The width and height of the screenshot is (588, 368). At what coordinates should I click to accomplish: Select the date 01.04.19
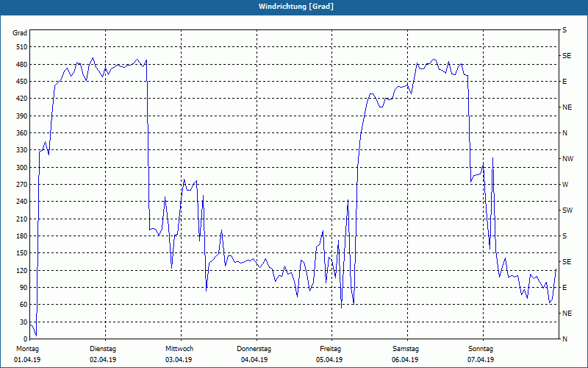click(x=27, y=360)
